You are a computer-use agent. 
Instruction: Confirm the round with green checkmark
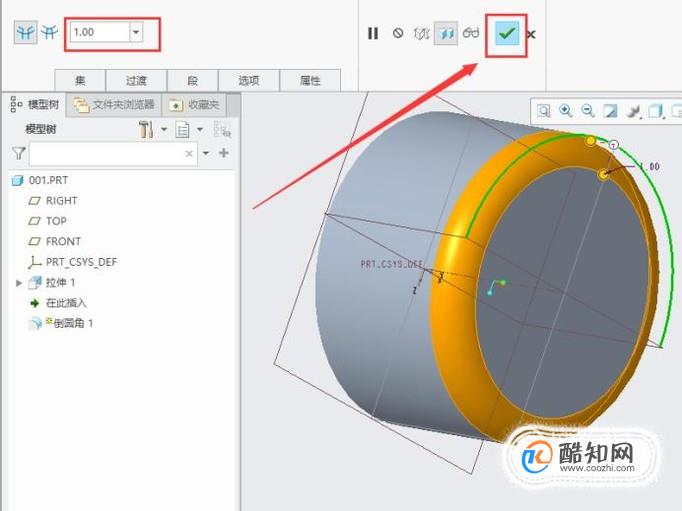507,33
